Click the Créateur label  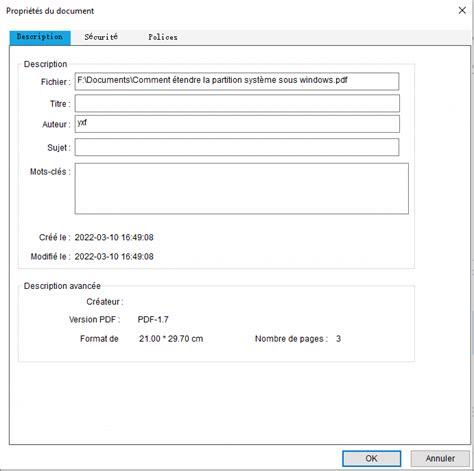(105, 302)
